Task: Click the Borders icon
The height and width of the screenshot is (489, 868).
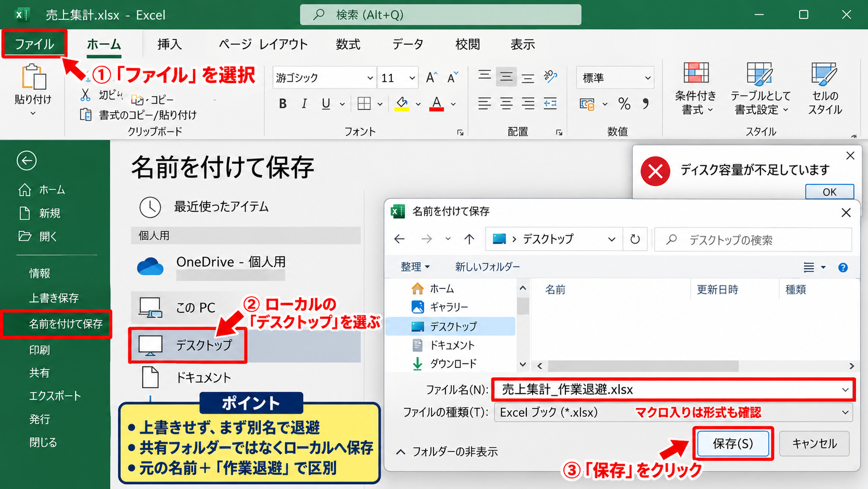Action: pyautogui.click(x=364, y=104)
